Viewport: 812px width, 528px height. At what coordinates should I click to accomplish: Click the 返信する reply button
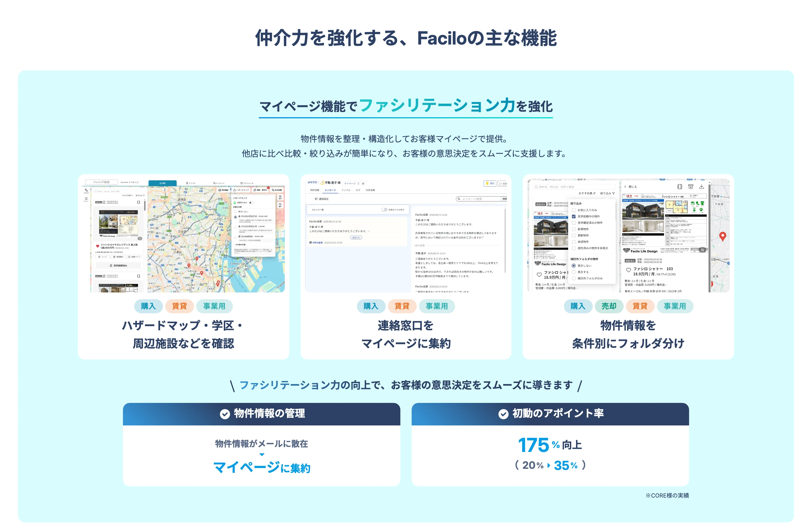pos(356,238)
